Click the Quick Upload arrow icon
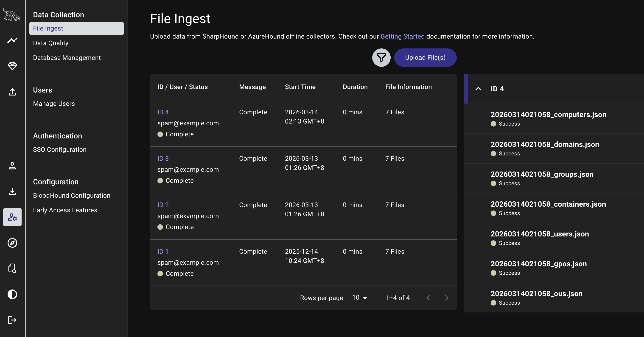The height and width of the screenshot is (337, 644). [x=12, y=92]
